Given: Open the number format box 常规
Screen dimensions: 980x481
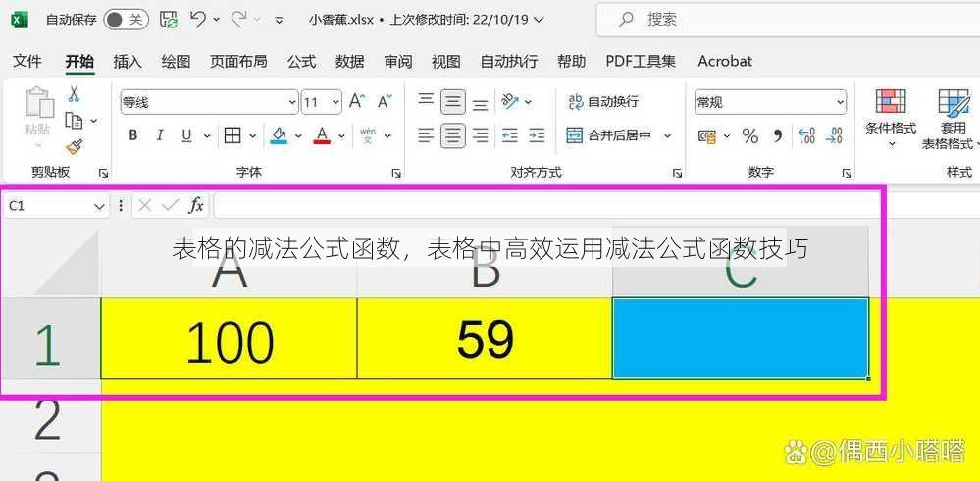Looking at the screenshot, I should [x=770, y=102].
